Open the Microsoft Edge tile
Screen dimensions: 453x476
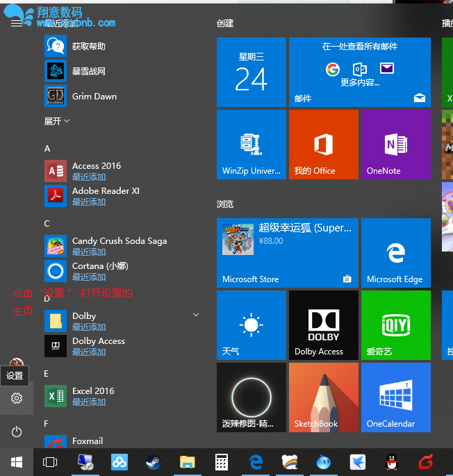coord(396,253)
